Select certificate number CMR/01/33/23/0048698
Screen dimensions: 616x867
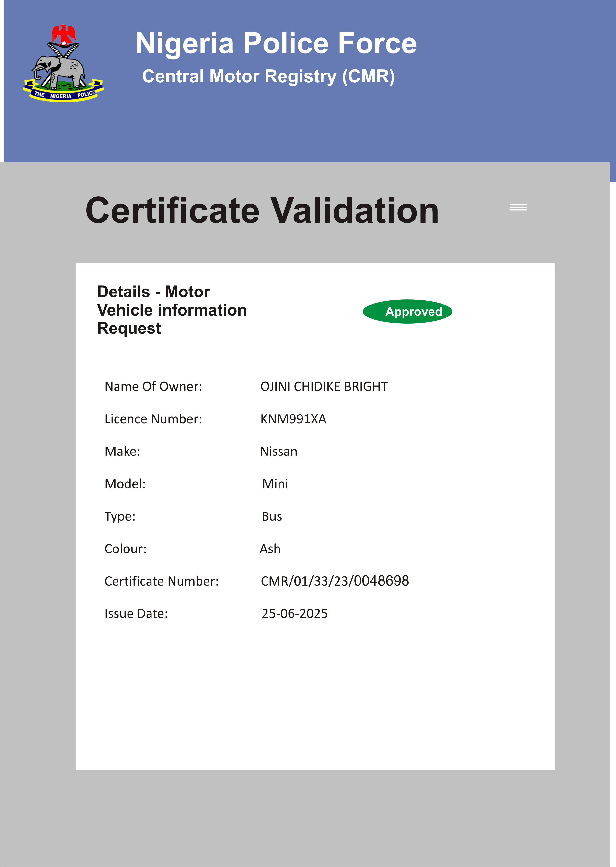[335, 581]
